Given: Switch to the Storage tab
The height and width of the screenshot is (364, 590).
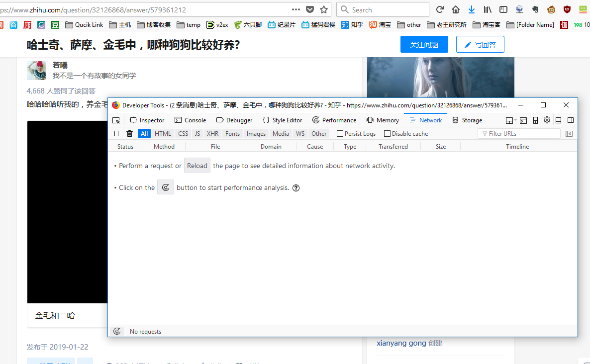Looking at the screenshot, I should 467,120.
